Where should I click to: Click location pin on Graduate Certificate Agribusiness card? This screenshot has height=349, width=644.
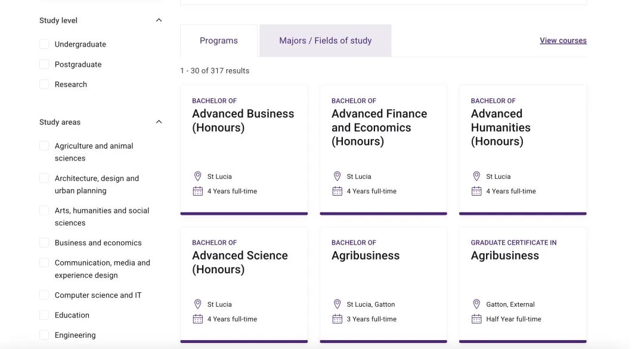coord(476,304)
